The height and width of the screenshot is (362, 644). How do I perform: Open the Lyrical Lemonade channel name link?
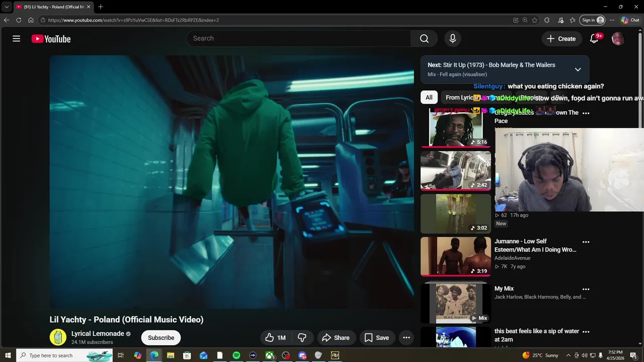[98, 334]
